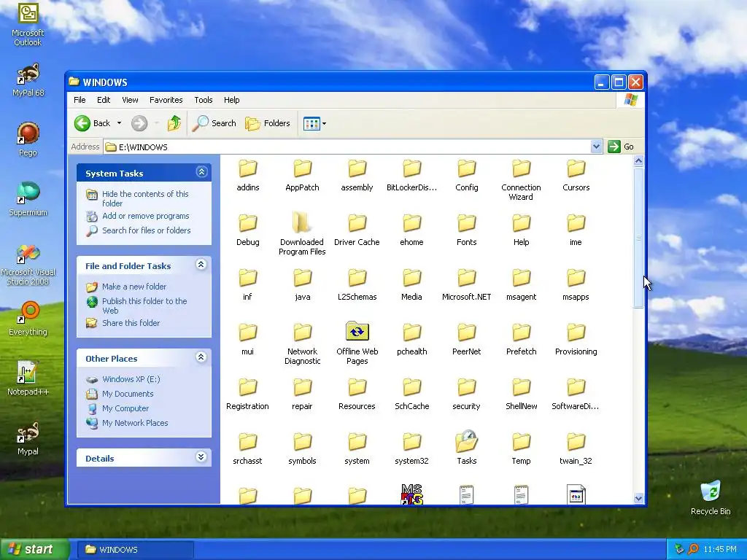Click the magnifier icon in system tray

click(693, 550)
